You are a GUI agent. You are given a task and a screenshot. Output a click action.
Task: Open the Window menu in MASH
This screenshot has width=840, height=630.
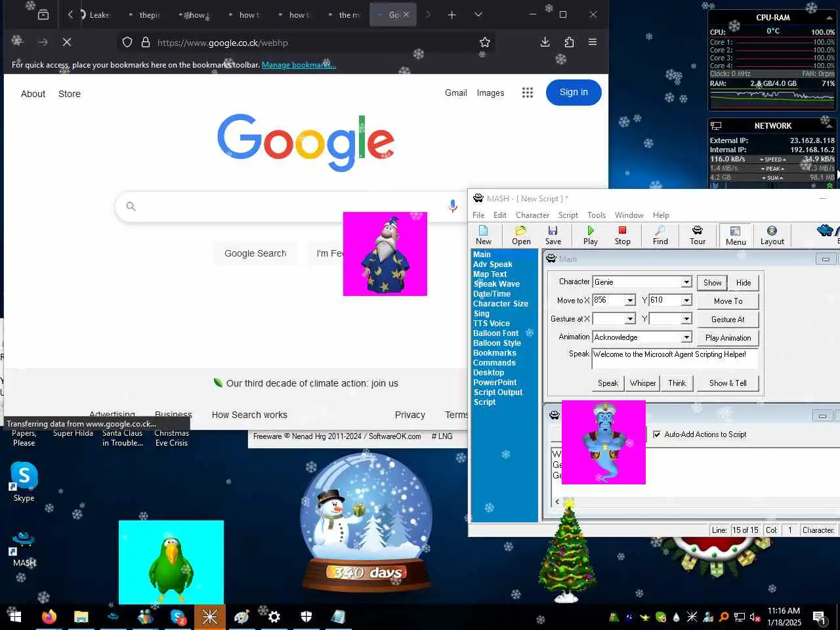pos(629,215)
